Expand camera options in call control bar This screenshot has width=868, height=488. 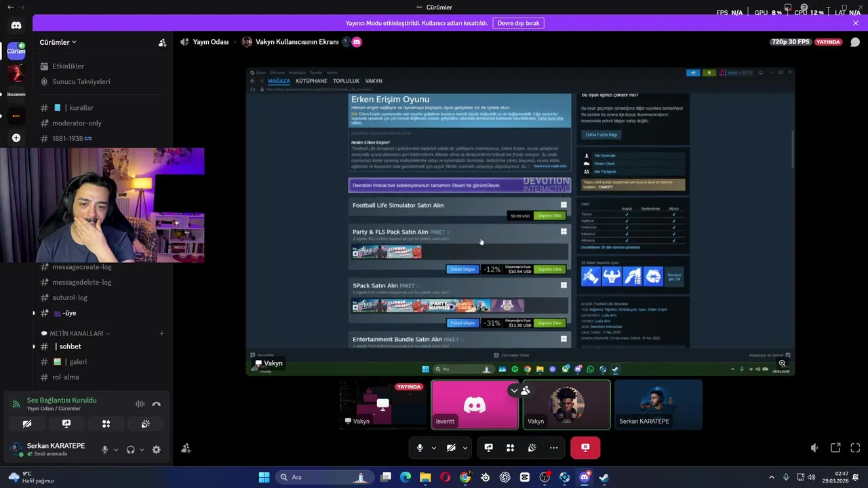click(x=465, y=447)
